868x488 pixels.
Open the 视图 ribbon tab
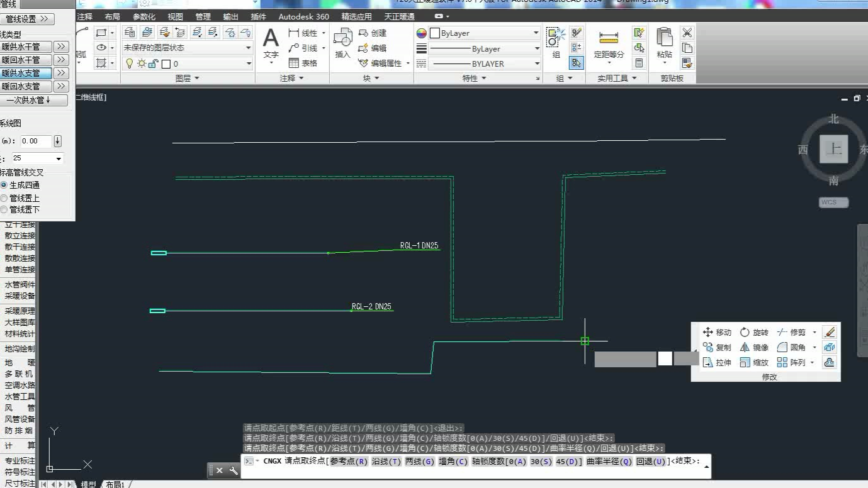(x=176, y=17)
